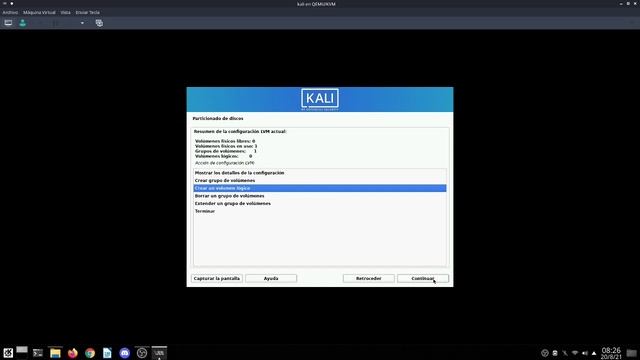Open the Vista menu
Viewport: 640px width, 360px height.
65,13
